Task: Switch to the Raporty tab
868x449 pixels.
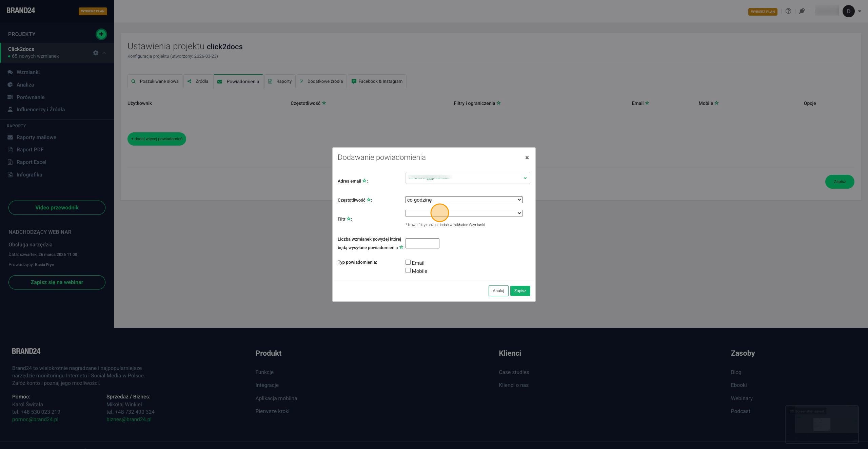Action: (280, 81)
